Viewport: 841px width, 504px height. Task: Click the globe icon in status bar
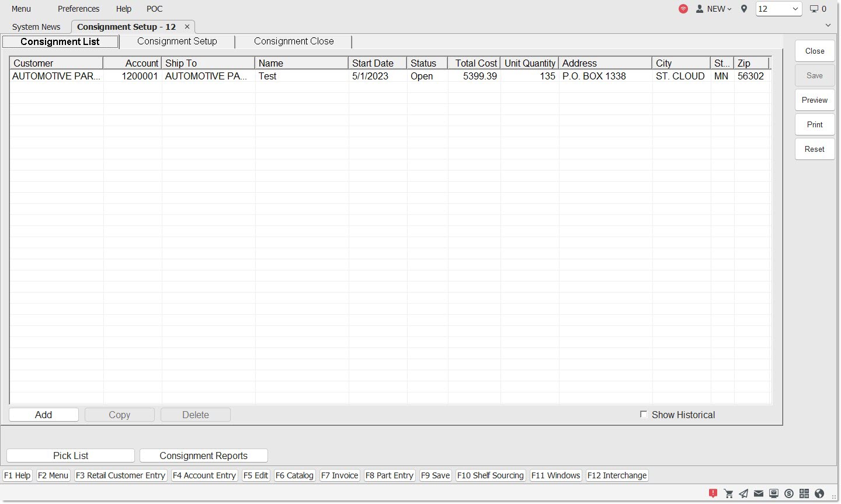(819, 493)
